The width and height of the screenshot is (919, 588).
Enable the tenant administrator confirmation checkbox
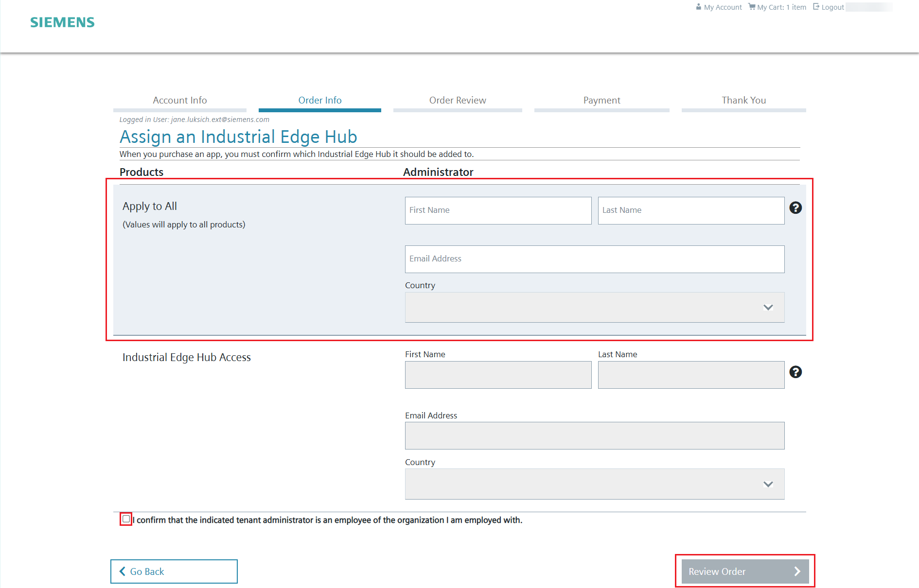click(126, 519)
